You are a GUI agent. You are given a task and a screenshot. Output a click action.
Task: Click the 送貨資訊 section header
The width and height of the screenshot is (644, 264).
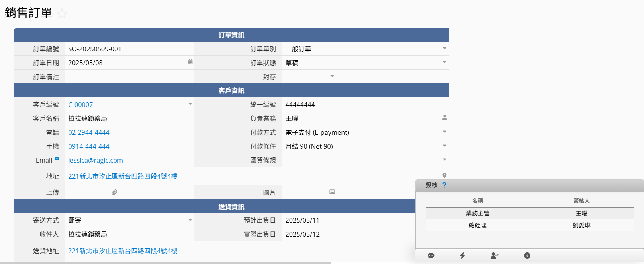231,207
